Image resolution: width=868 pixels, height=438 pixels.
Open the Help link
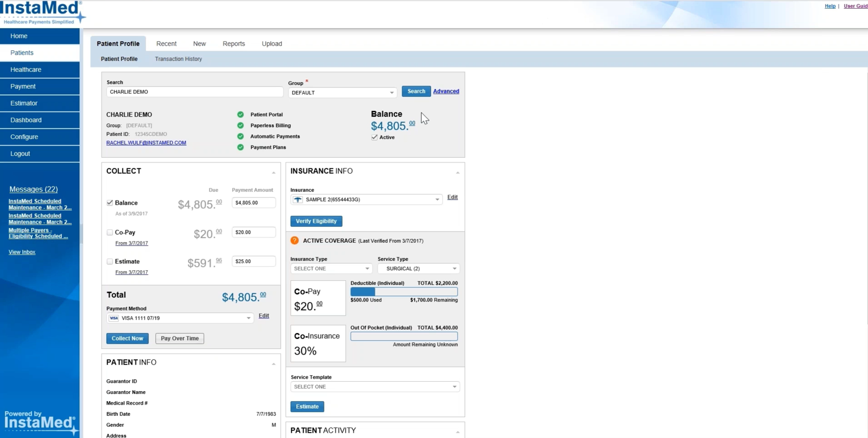(x=830, y=6)
